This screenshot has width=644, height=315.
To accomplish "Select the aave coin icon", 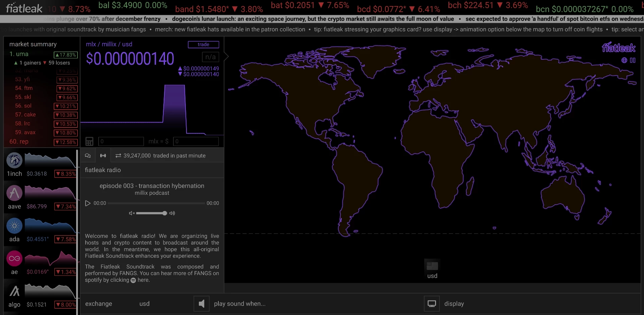I will pos(14,193).
